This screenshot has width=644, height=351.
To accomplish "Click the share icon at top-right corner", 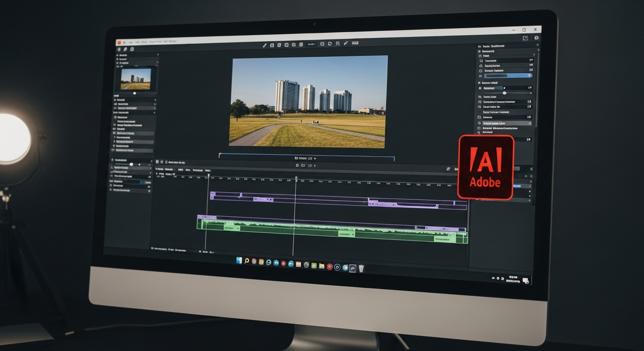I will pyautogui.click(x=525, y=38).
